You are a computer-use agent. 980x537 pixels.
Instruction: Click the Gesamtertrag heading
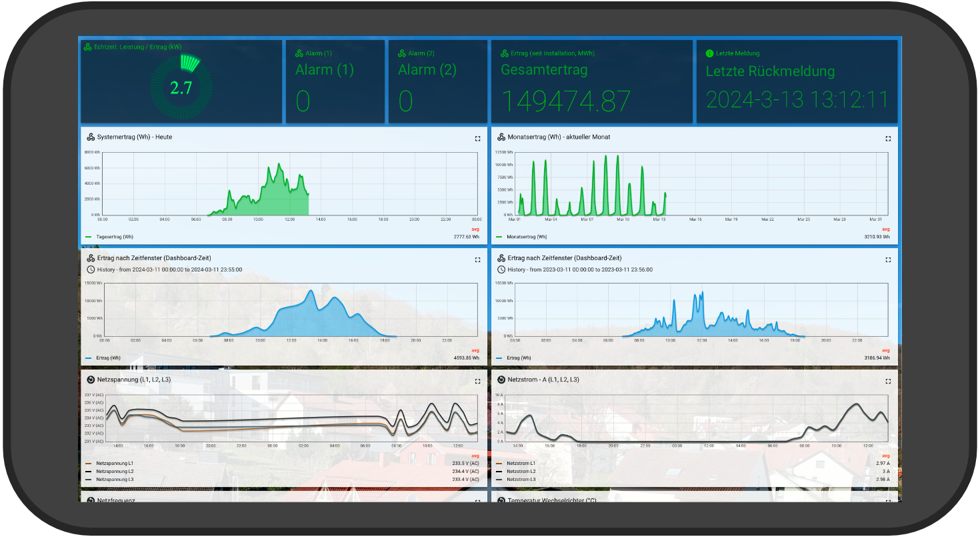(x=544, y=70)
